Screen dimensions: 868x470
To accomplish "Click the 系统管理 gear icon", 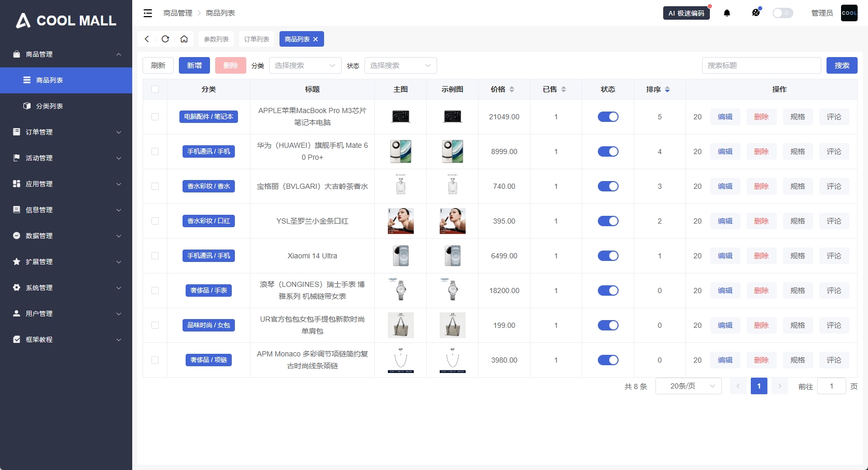I will tap(17, 287).
